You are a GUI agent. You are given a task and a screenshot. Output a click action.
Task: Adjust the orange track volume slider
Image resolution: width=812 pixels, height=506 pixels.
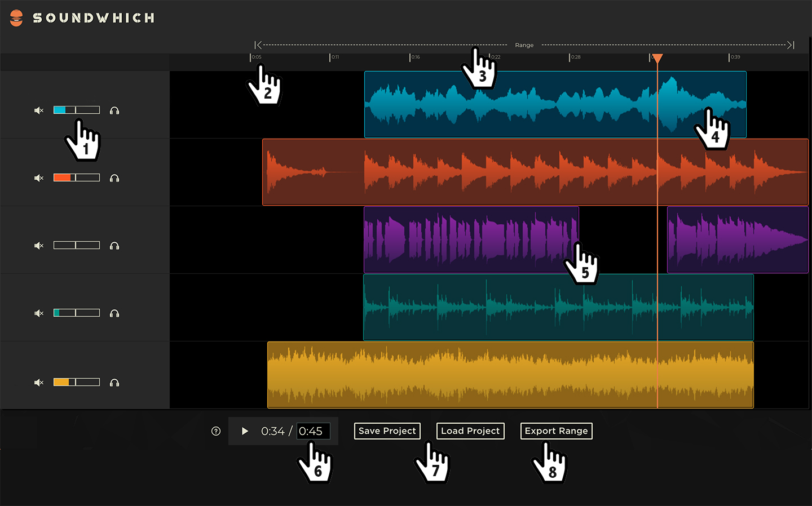click(x=77, y=177)
